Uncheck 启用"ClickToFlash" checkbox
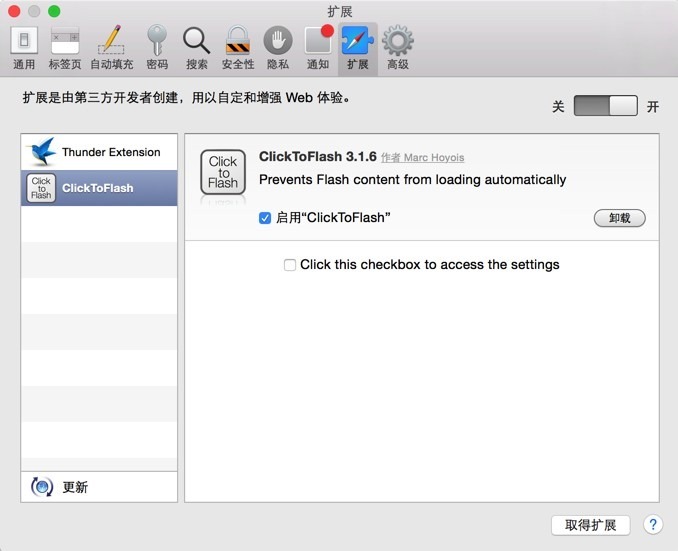This screenshot has width=678, height=551. click(x=265, y=218)
